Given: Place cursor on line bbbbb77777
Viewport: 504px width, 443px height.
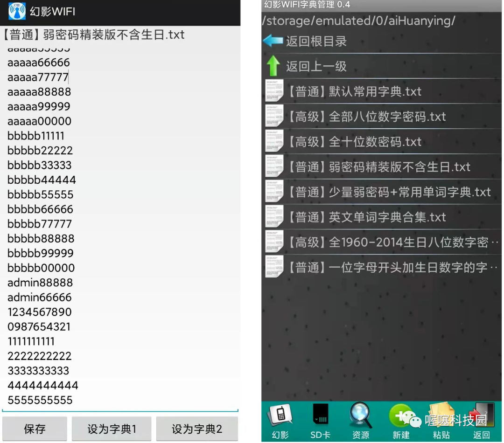Looking at the screenshot, I should [x=40, y=224].
